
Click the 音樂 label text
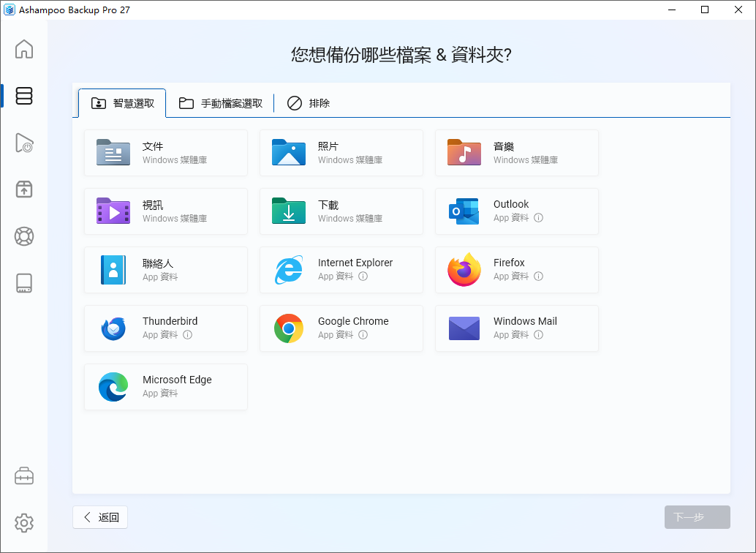[504, 146]
